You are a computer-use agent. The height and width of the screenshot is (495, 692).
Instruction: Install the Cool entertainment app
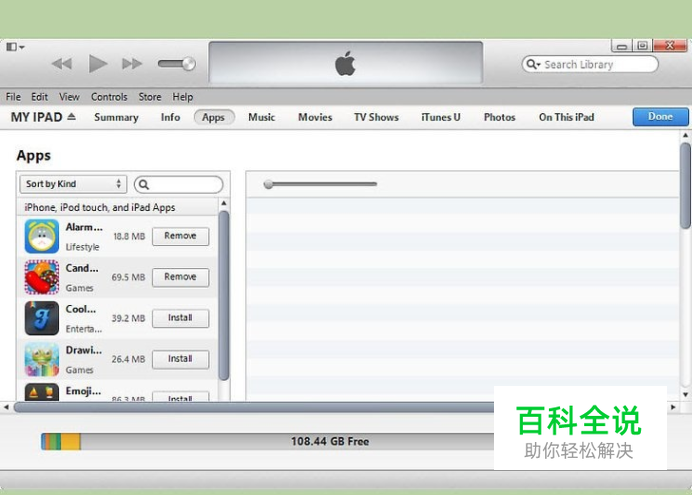coord(181,318)
